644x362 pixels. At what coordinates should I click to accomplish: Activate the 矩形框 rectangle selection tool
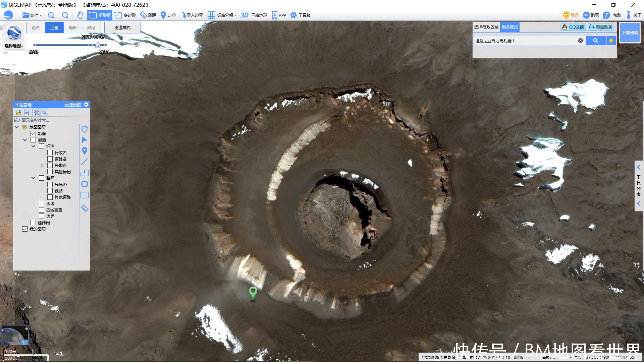tap(100, 15)
